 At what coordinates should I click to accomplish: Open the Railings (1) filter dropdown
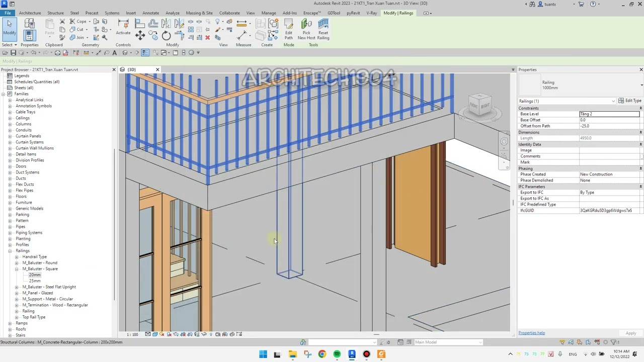(x=613, y=101)
